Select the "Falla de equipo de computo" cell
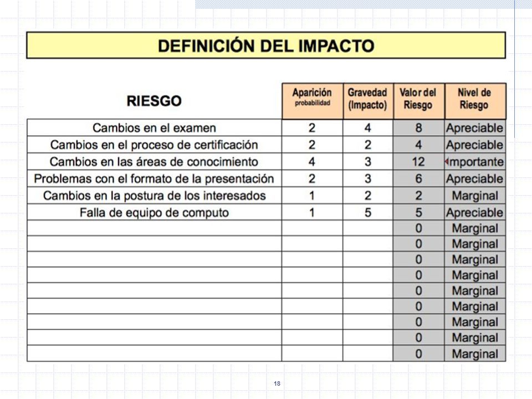This screenshot has height=399, width=532. point(155,212)
